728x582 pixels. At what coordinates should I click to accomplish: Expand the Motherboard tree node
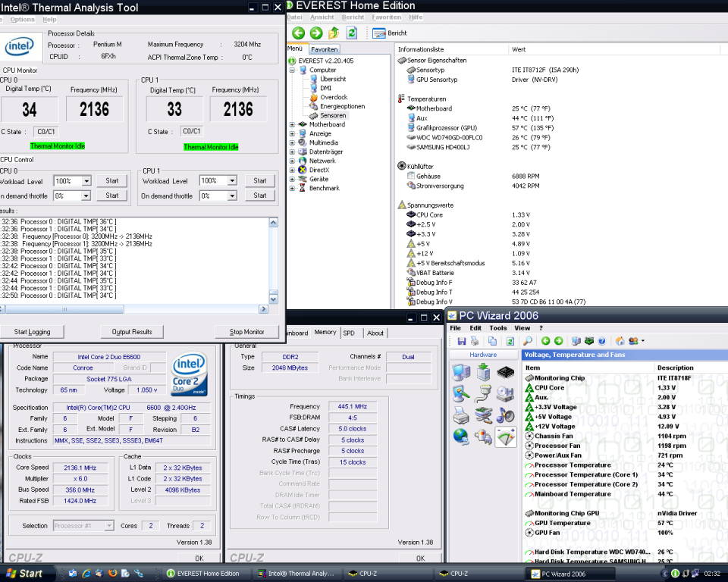click(x=293, y=124)
